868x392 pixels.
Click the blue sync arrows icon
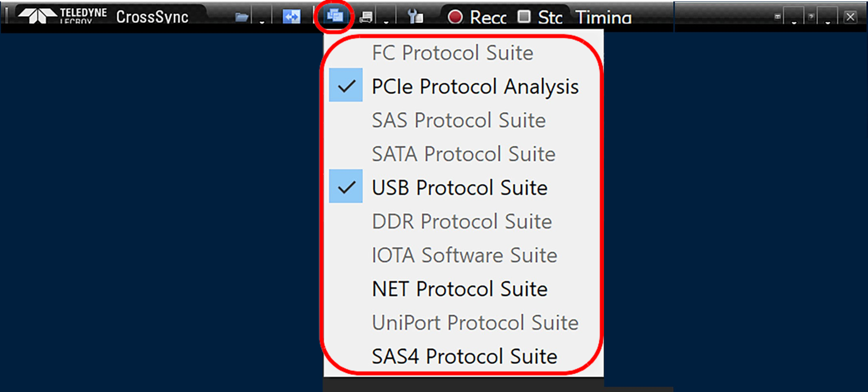(291, 17)
